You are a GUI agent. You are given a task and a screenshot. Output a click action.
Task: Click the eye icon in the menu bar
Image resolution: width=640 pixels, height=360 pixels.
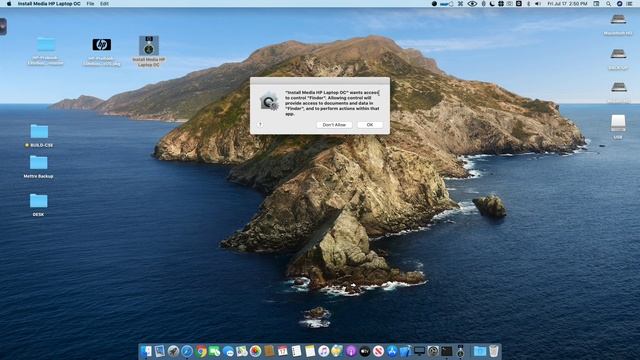click(x=472, y=4)
